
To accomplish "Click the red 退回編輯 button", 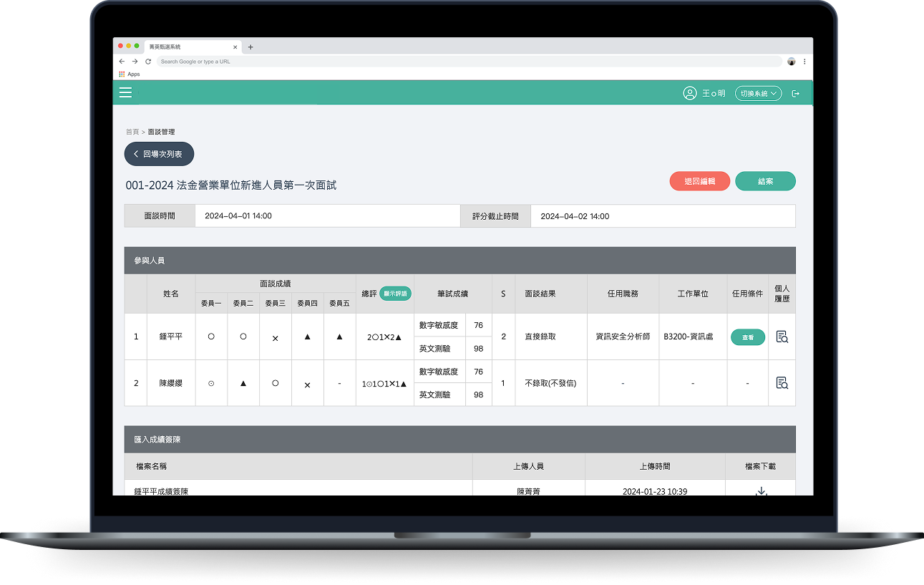I will (699, 182).
